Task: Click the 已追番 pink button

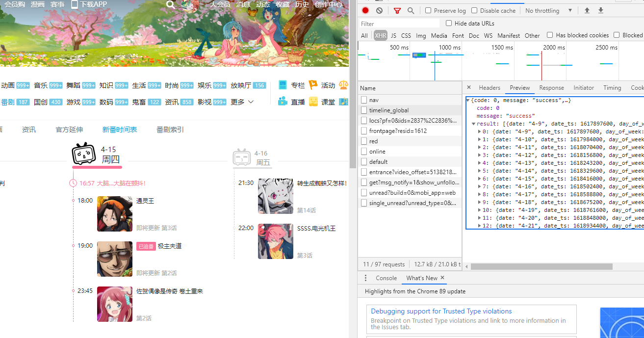Action: (x=146, y=246)
